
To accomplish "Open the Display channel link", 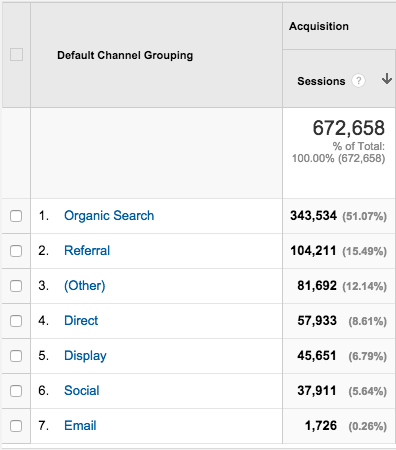I will (x=85, y=356).
